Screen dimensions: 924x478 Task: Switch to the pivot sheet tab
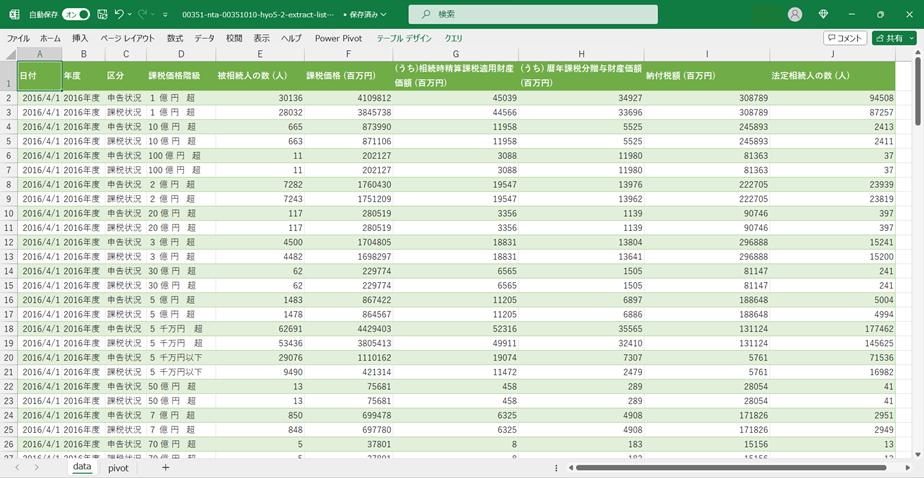(118, 467)
